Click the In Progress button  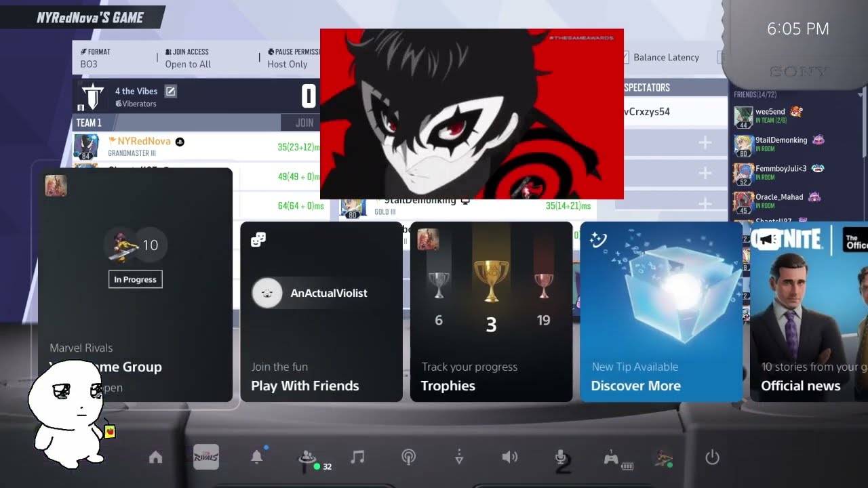click(136, 279)
